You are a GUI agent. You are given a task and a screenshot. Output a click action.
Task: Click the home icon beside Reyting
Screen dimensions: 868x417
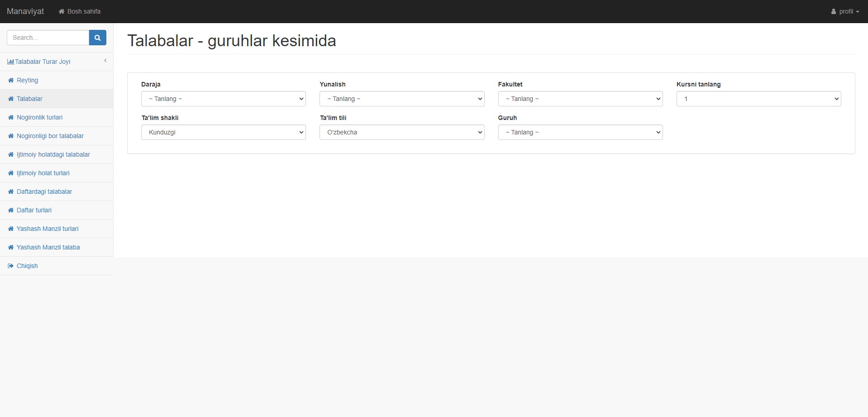coord(11,80)
